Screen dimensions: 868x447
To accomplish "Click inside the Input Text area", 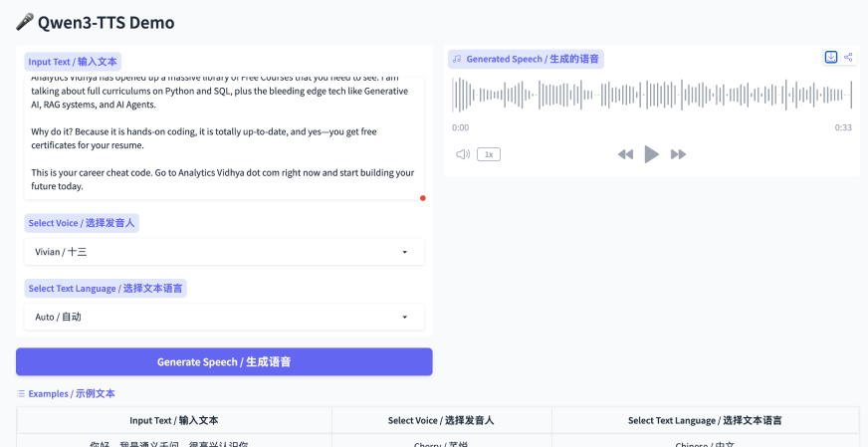I will (224, 138).
